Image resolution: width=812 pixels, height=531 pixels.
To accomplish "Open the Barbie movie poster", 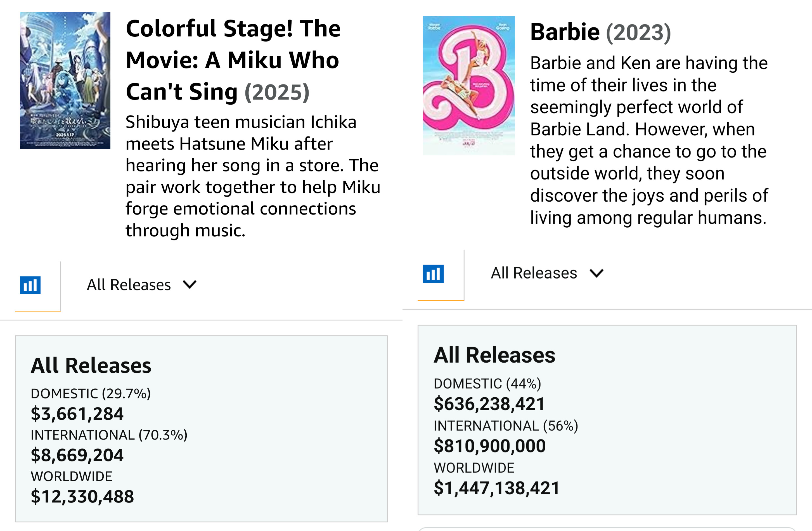I will [468, 85].
